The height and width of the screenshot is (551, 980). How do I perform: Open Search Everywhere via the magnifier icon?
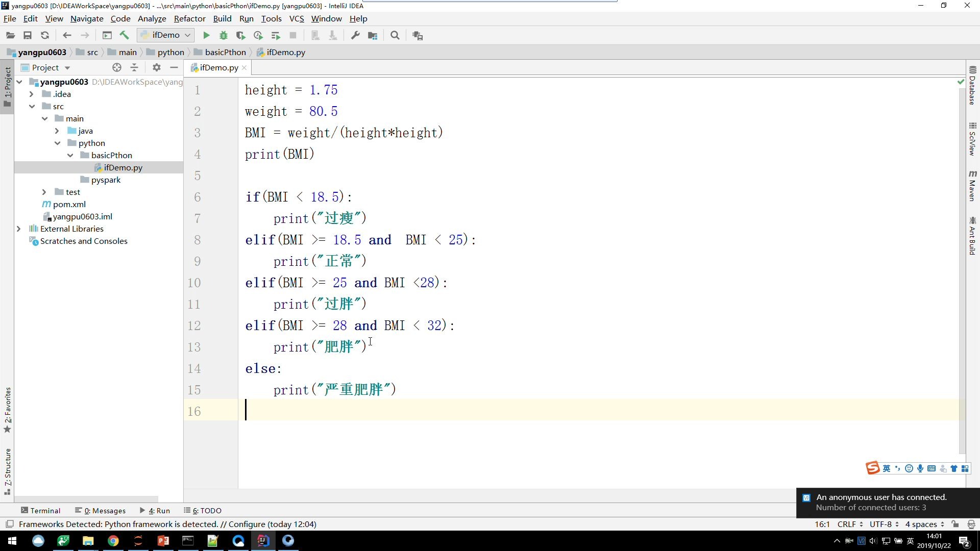click(395, 35)
